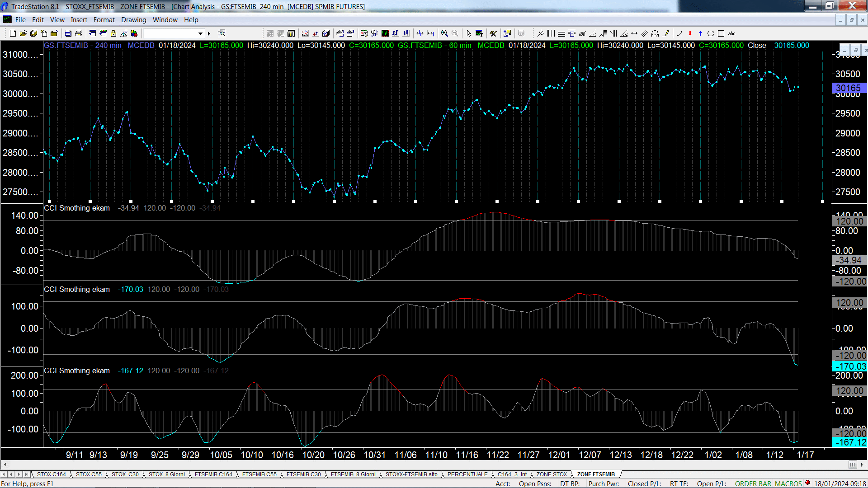The image size is (868, 488).
Task: Switch to the STOX C30 tab
Action: [x=125, y=474]
